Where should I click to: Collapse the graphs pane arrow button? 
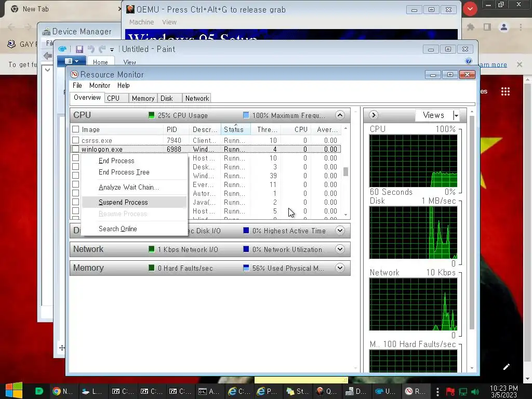374,115
